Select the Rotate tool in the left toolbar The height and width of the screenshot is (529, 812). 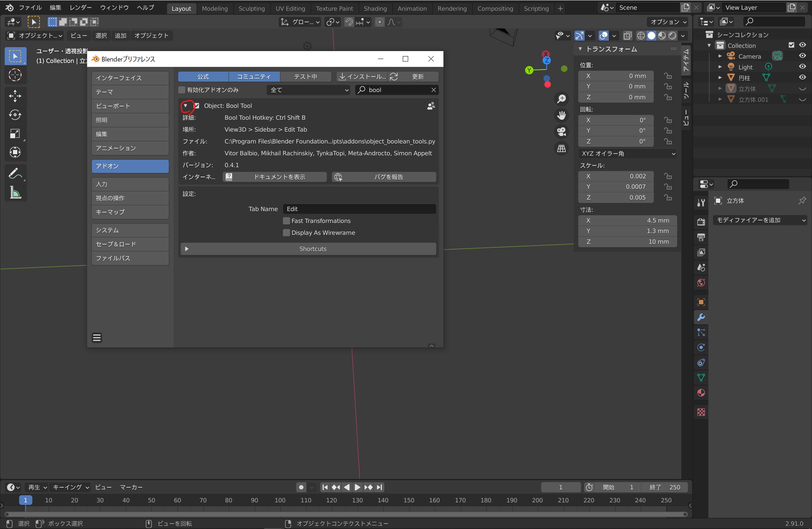[x=15, y=115]
